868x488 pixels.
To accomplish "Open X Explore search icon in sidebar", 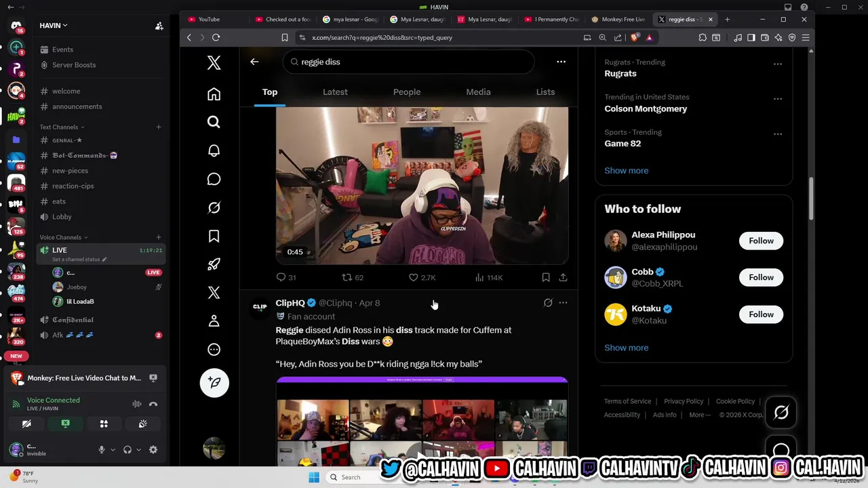I will (x=214, y=122).
